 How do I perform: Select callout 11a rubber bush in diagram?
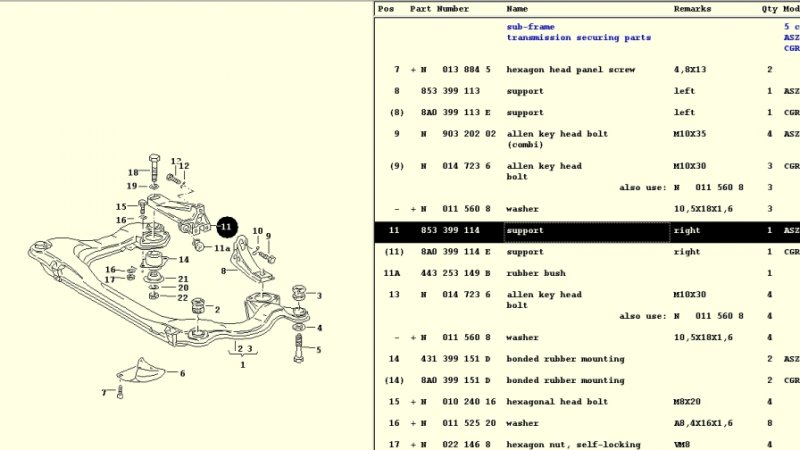tap(223, 247)
